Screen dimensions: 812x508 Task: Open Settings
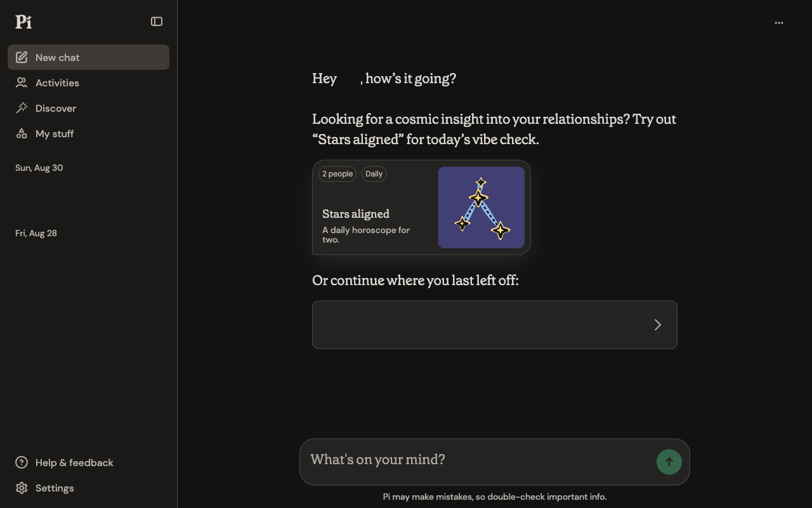coord(88,488)
